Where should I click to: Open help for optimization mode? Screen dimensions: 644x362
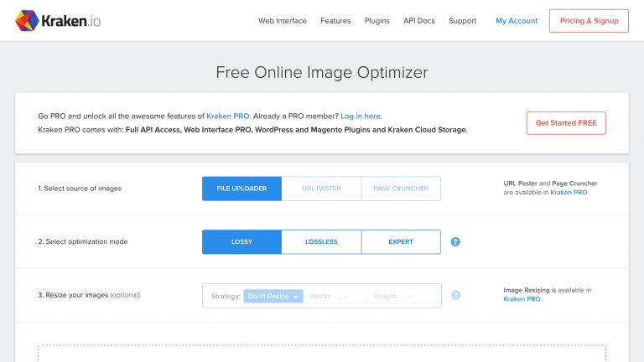[x=455, y=241]
